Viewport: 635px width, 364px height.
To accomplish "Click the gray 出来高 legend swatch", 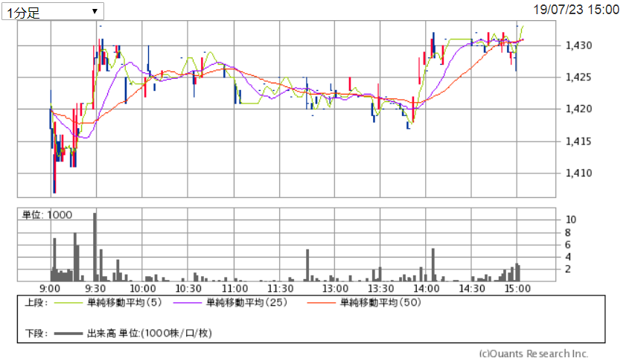I will tap(68, 333).
